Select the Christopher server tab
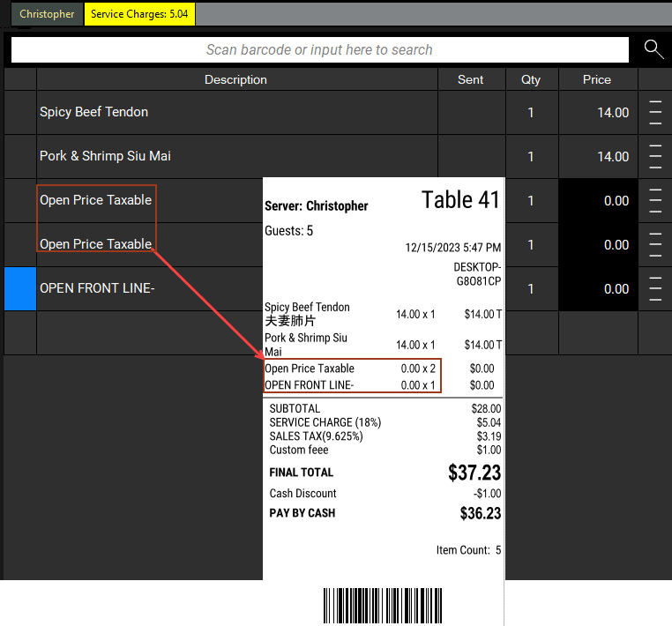 click(x=48, y=14)
